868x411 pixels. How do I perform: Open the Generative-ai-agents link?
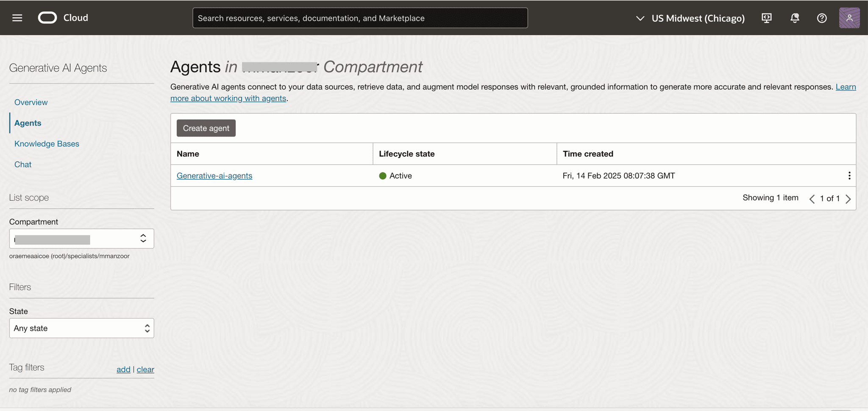coord(214,176)
